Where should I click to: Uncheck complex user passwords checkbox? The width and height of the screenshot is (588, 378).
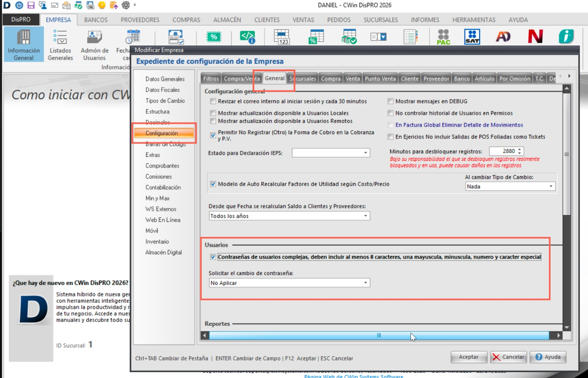coord(213,257)
